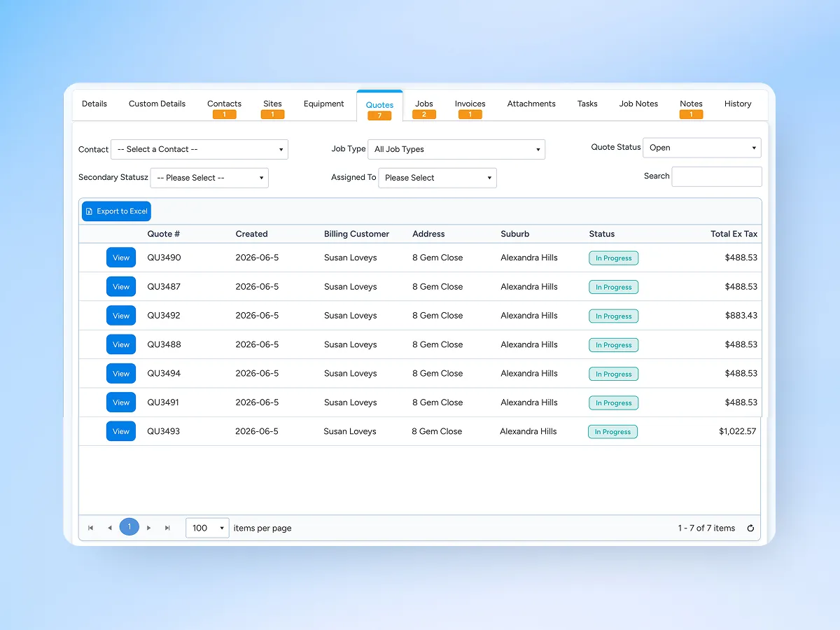840x630 pixels.
Task: Open the Jobs tab
Action: click(424, 107)
